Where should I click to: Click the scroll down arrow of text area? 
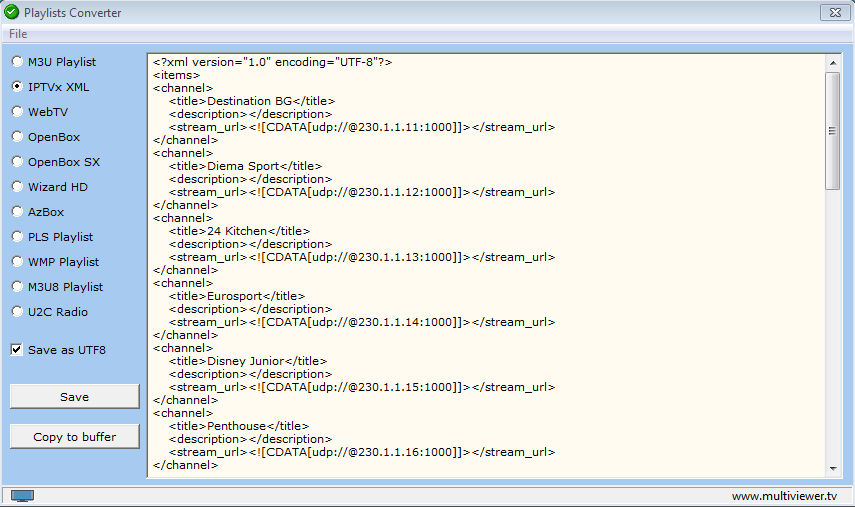832,468
